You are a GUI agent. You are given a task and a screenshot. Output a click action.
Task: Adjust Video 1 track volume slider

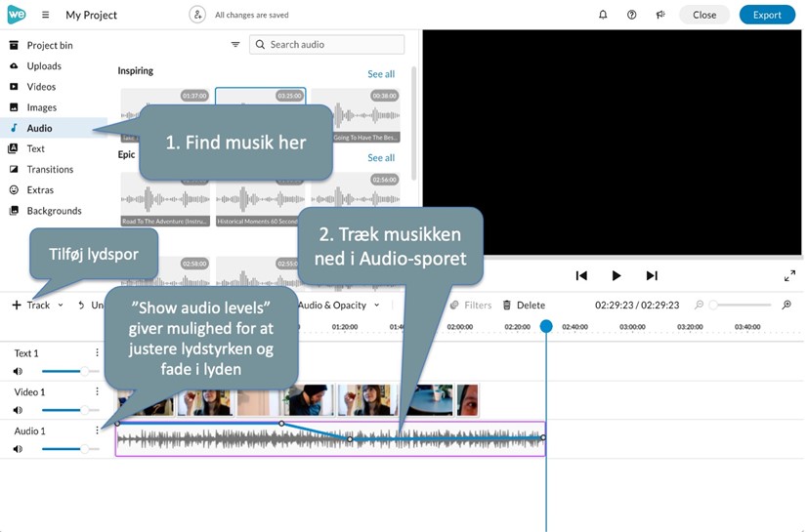(x=70, y=410)
